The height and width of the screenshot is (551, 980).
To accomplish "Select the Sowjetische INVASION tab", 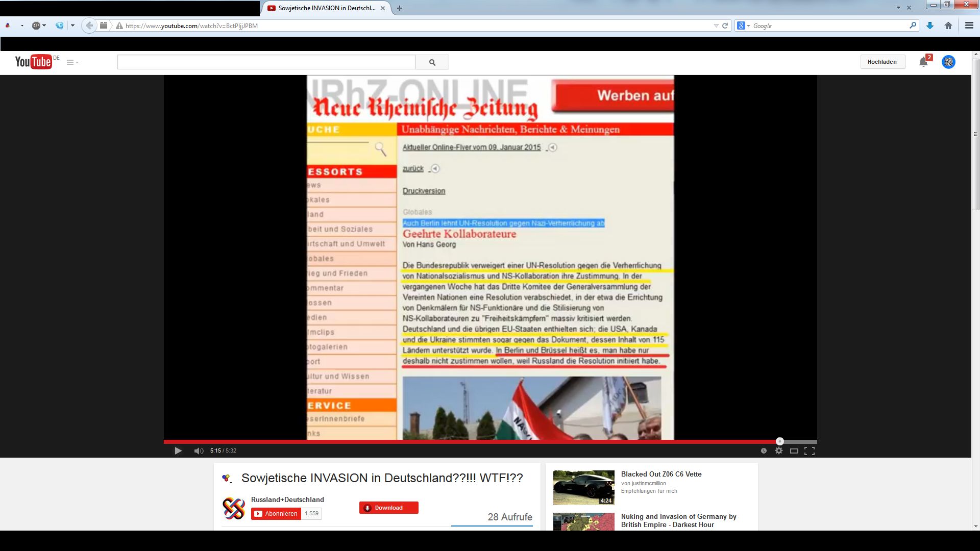I will tap(327, 8).
